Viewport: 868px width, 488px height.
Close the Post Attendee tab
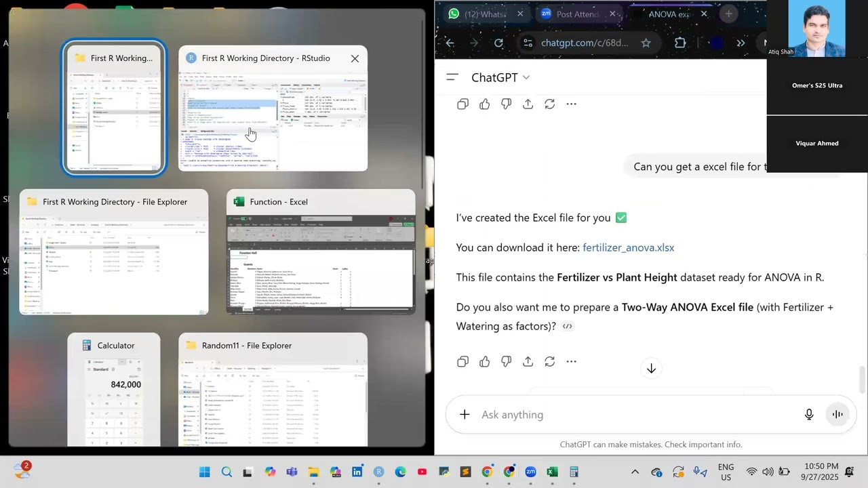(612, 14)
